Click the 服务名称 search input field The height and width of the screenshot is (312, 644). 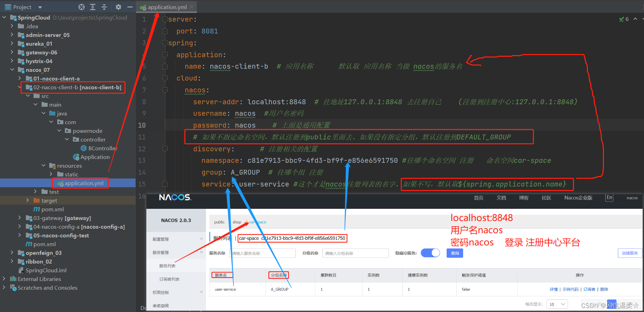(262, 253)
